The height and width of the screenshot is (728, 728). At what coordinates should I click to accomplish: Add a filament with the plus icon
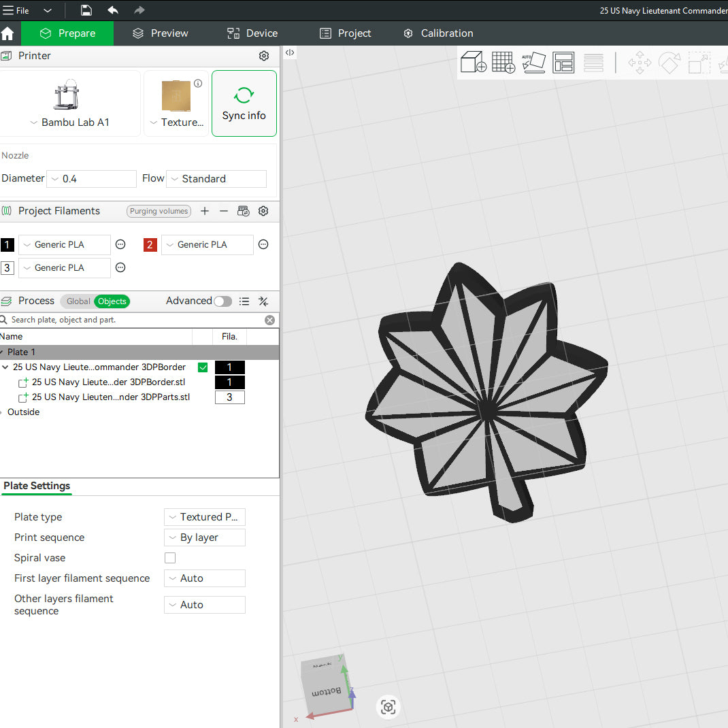(205, 211)
